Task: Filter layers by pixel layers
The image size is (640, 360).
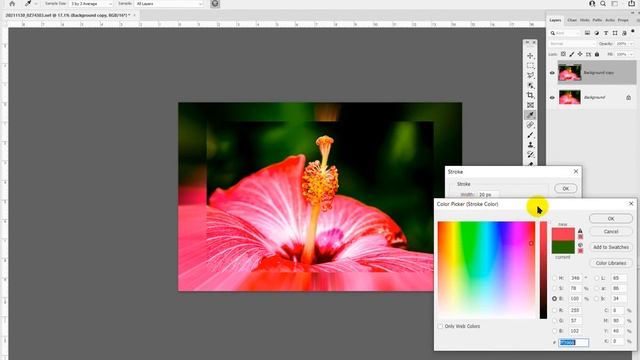Action: click(587, 33)
